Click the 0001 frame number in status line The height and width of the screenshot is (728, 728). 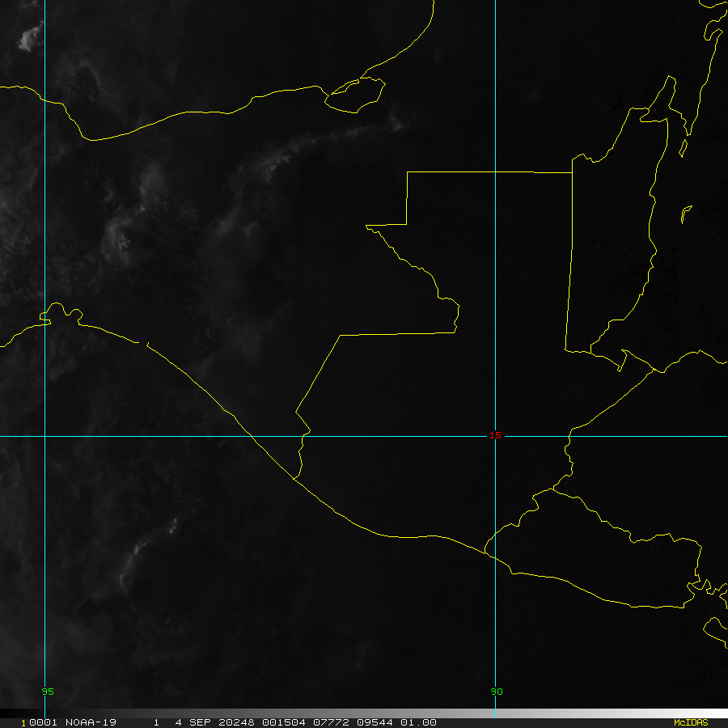click(36, 722)
